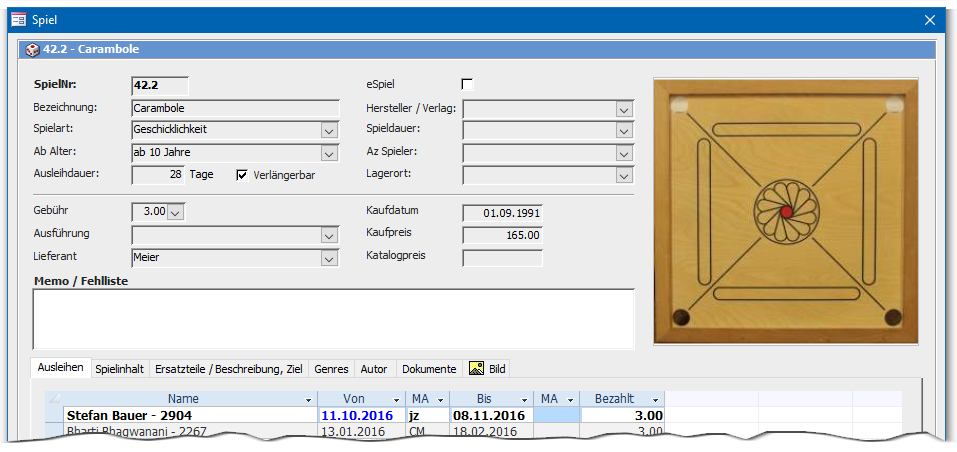Open Ersatzteile / Beschreibung, Ziel tab
The height and width of the screenshot is (452, 957).
pos(229,368)
